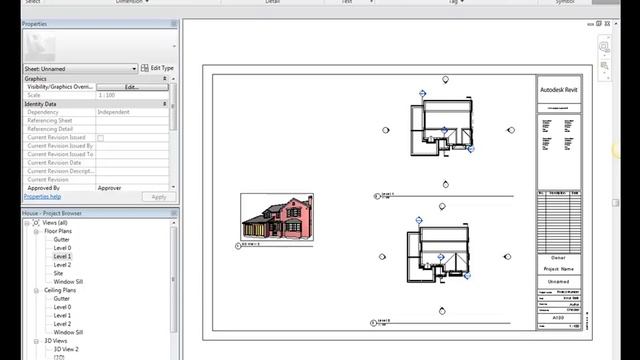Collapse the Views (all) tree node
This screenshot has width=640, height=360.
pos(27,223)
